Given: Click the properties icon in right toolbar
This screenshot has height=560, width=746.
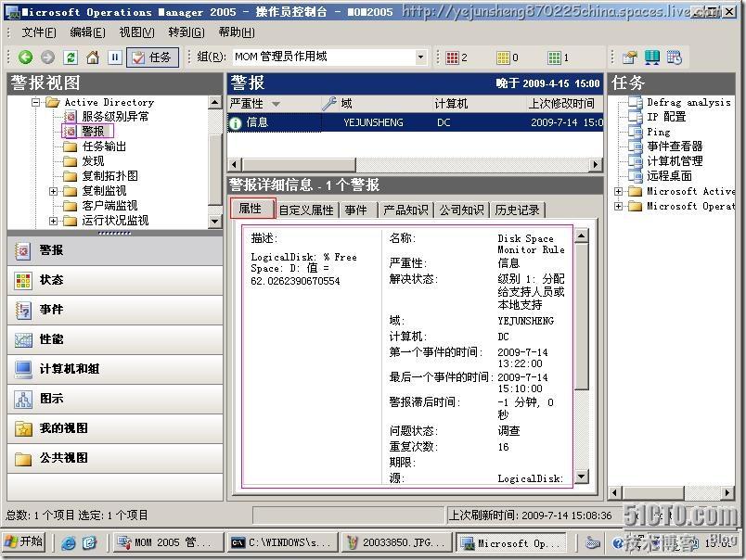Looking at the screenshot, I should (629, 57).
